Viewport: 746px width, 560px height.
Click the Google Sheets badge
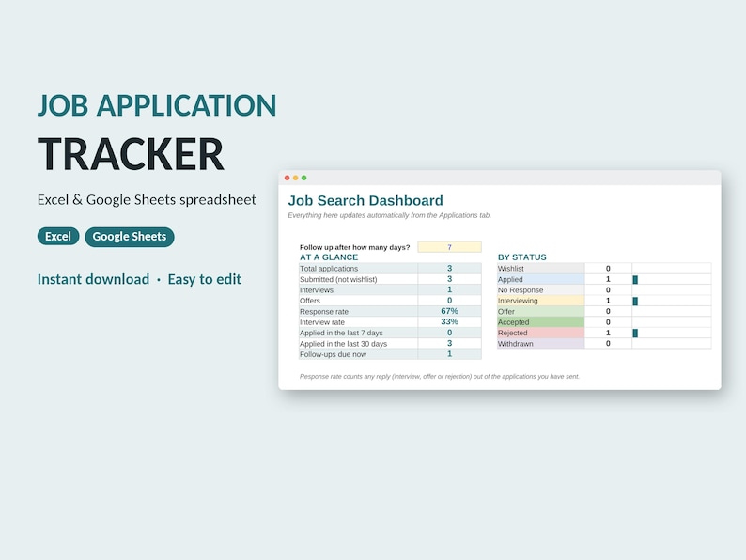(x=130, y=237)
